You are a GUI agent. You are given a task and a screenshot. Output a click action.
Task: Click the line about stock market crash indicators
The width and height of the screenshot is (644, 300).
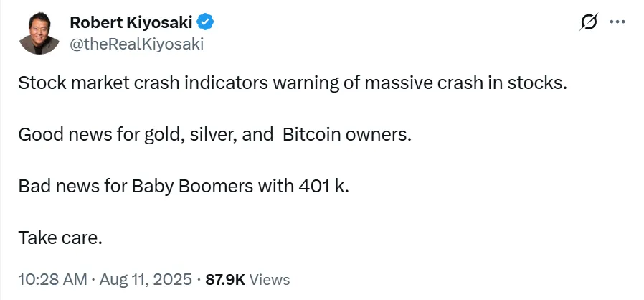[x=292, y=83]
